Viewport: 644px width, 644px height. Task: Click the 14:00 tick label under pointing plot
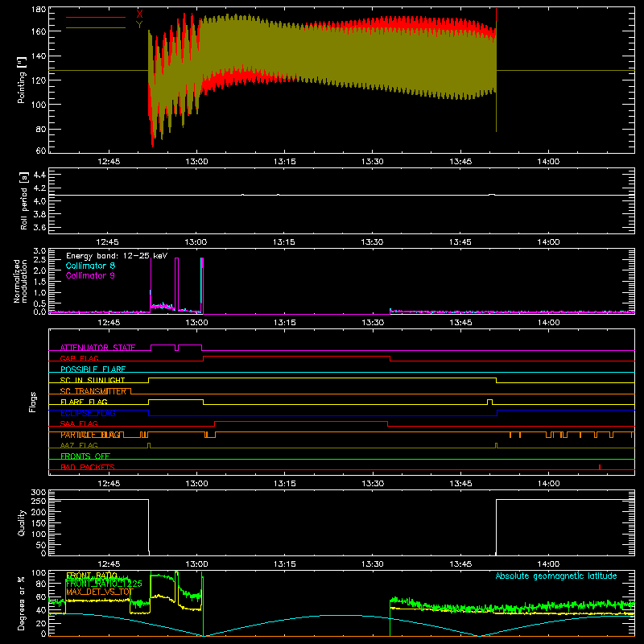548,162
